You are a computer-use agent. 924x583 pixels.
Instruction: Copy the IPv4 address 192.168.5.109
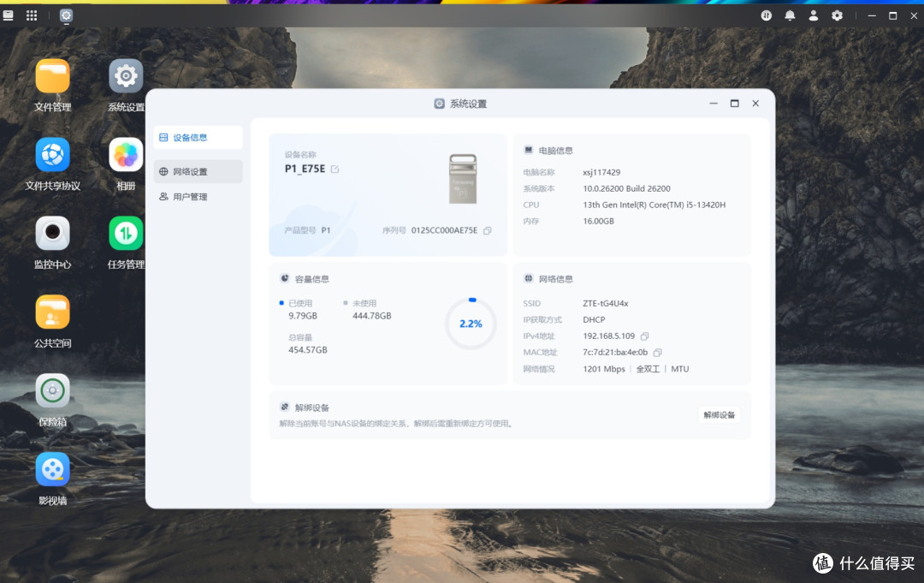[645, 336]
